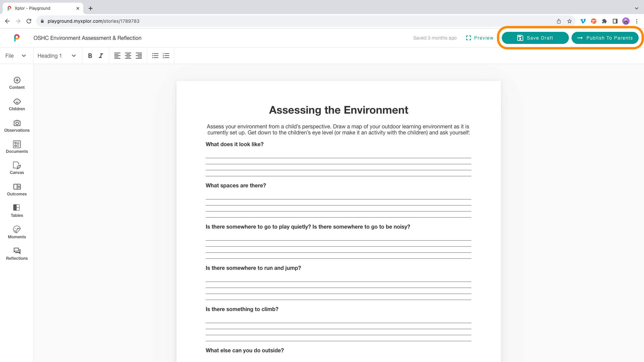
Task: Open the Preview mode
Action: 480,38
